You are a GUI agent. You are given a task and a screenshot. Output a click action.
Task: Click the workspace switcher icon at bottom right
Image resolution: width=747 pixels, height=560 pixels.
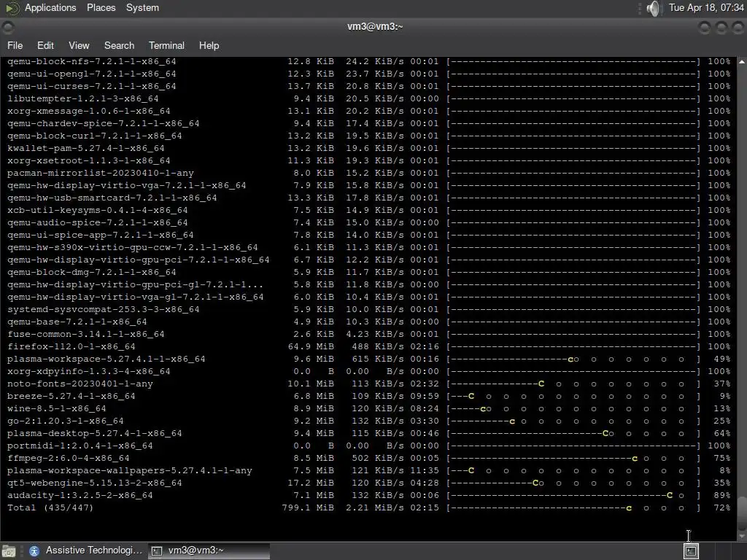(x=690, y=551)
